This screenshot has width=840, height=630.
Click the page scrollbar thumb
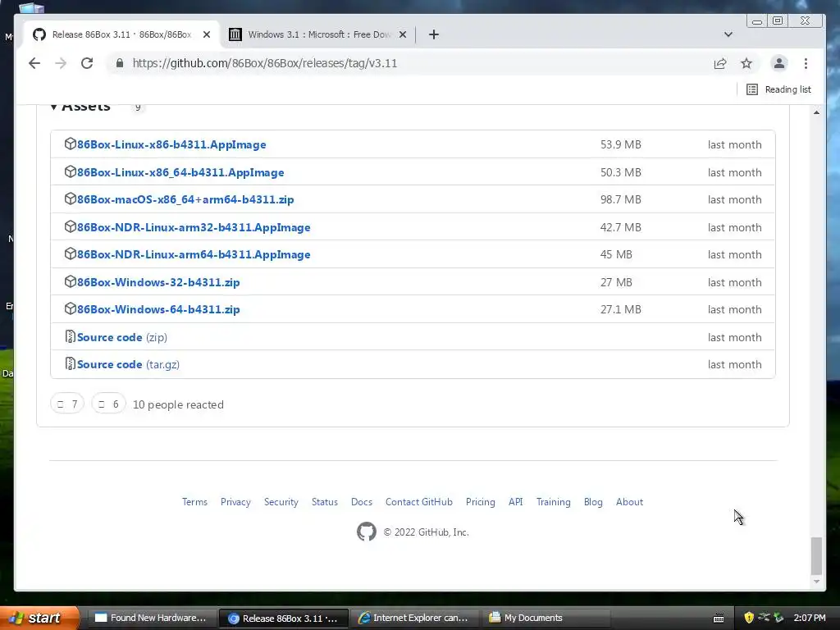[816, 555]
